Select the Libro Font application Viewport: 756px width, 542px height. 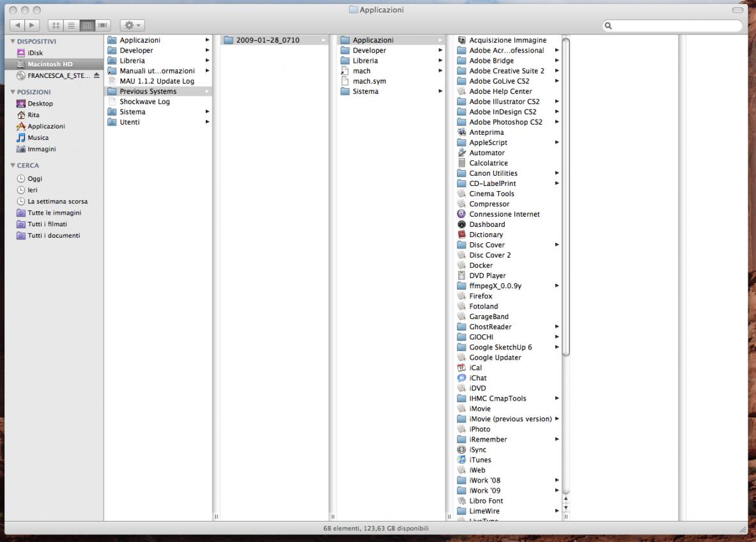click(x=508, y=500)
